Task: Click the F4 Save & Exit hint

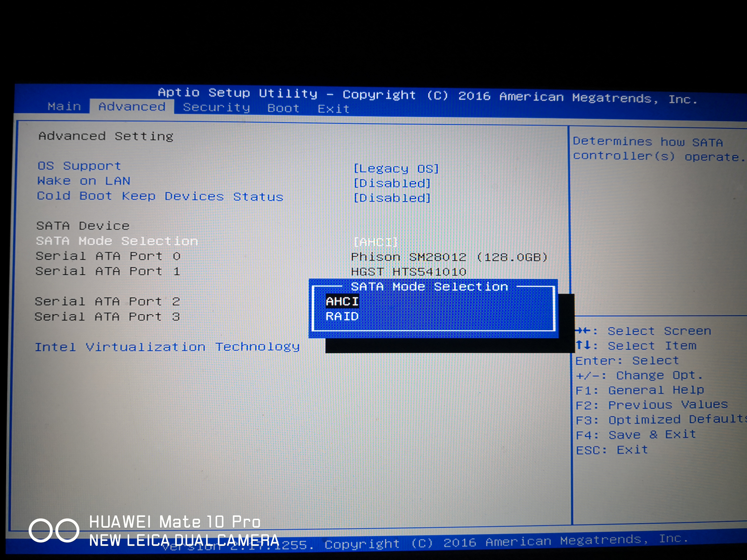Action: 636,435
